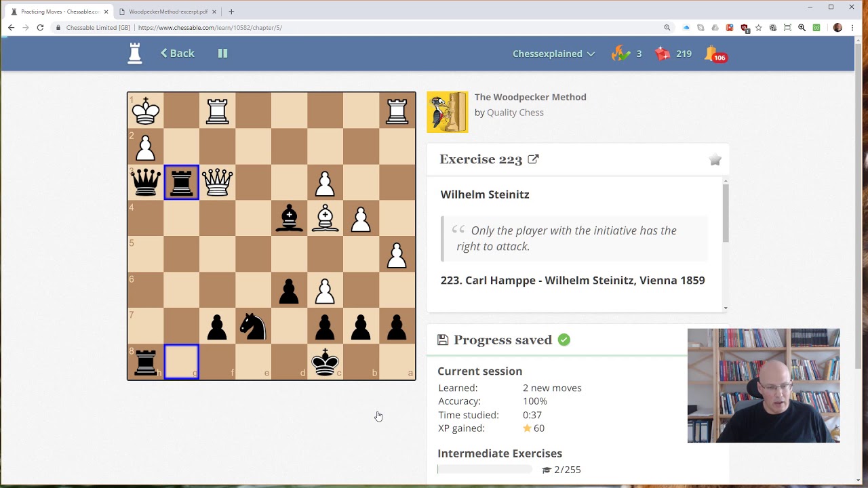Screen dimensions: 868x488
Task: Reload the page
Action: 40,28
